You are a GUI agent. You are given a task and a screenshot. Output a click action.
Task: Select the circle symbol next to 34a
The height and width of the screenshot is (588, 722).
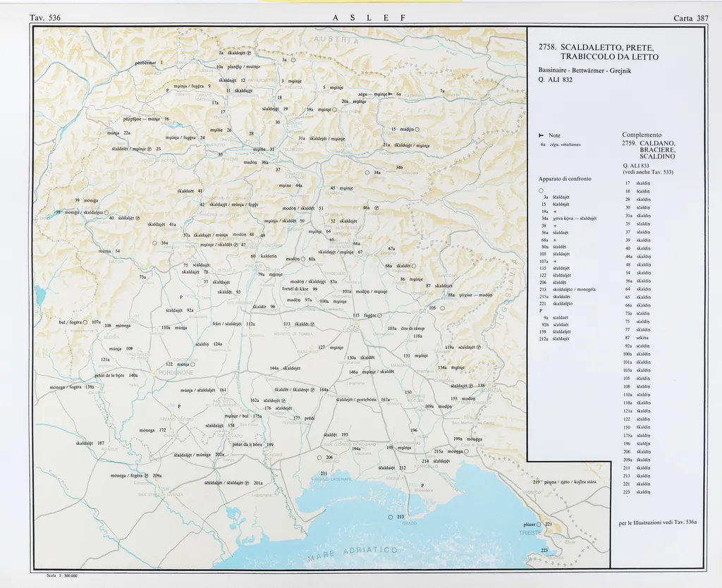[367, 173]
